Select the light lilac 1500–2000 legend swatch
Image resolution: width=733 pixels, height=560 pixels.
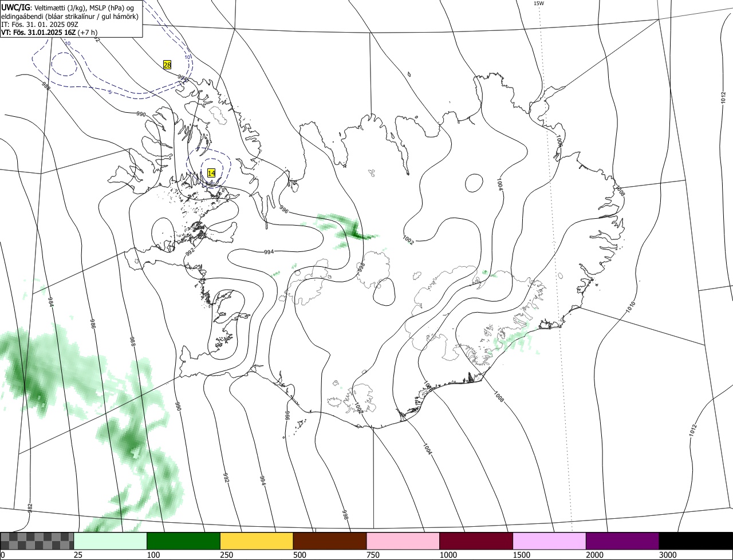tap(550, 541)
